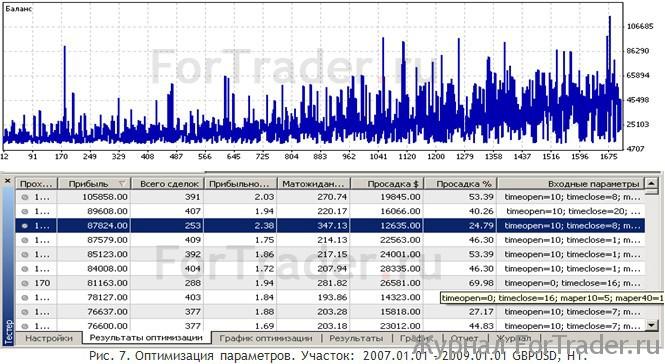The width and height of the screenshot is (665, 364).
Task: Select the row with profit 81163.00
Action: pos(330,283)
